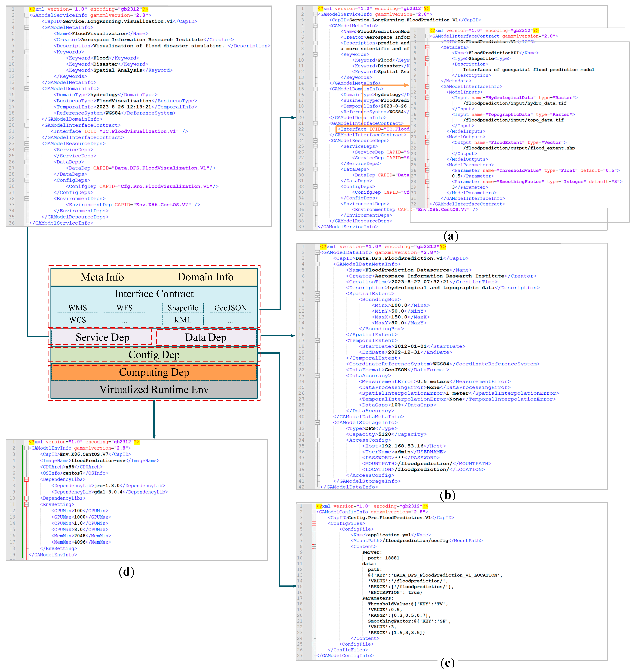
Task: Click the Data Dep block
Action: [x=205, y=338]
